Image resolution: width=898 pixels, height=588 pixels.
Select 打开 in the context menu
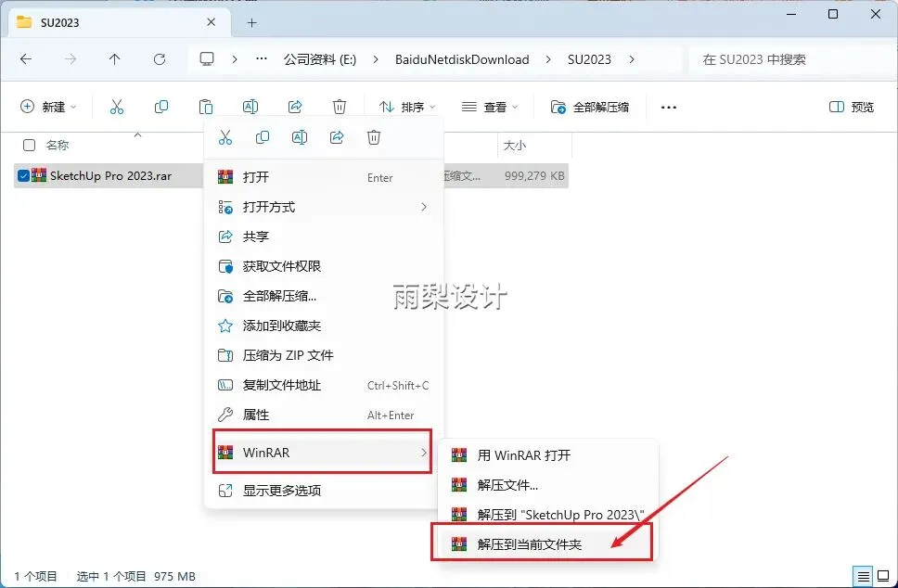tap(323, 177)
